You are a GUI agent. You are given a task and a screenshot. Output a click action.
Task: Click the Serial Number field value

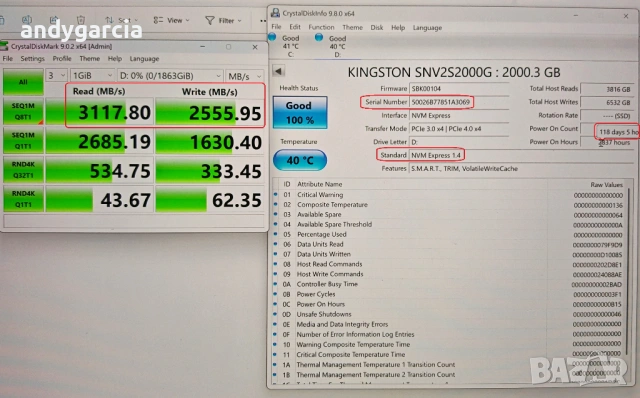[441, 102]
